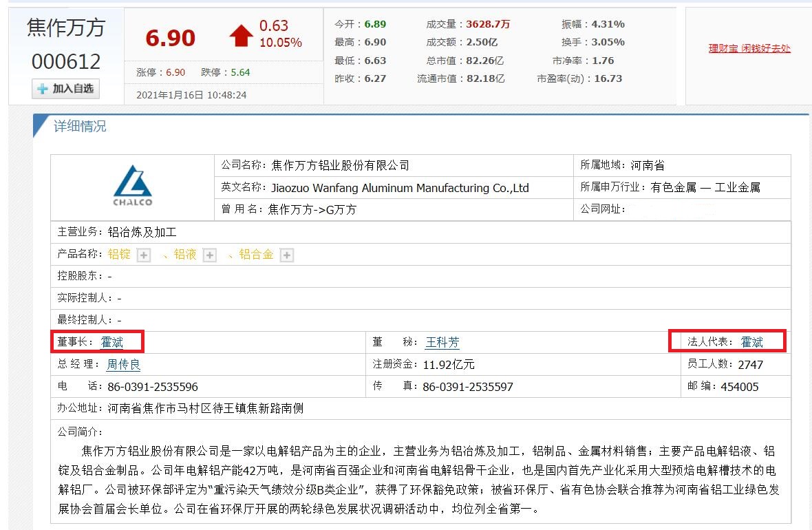Click the percent change 10.05%

(281, 43)
